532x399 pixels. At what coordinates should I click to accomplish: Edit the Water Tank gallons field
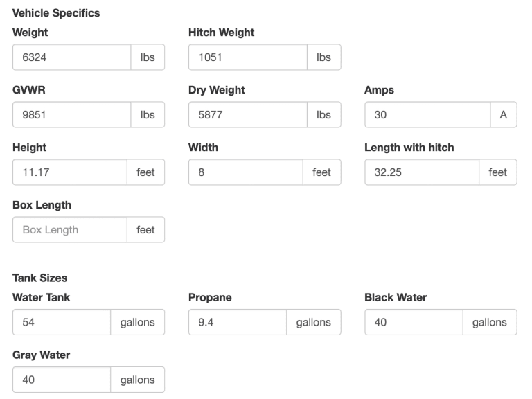(62, 322)
